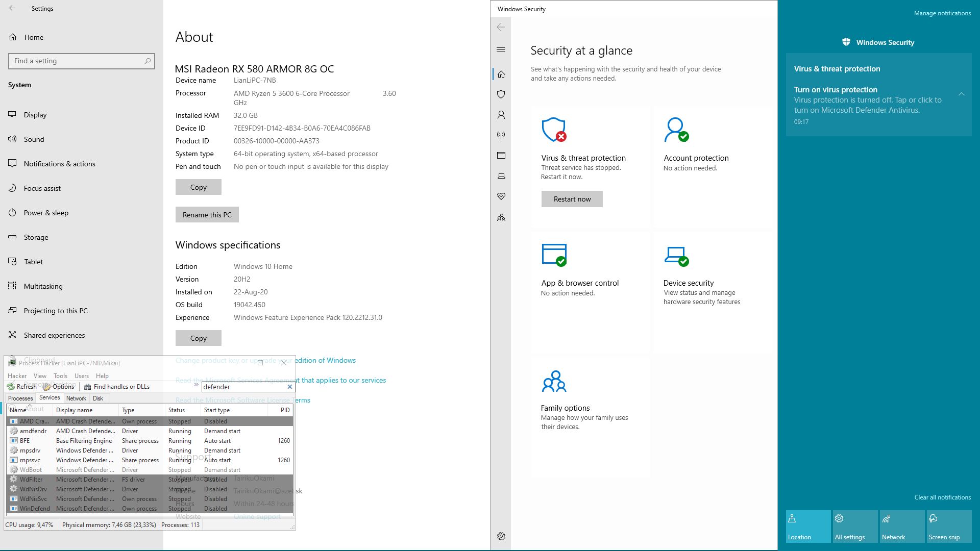Open Help menu in Process Hacker
Viewport: 980px width, 551px height.
tap(102, 376)
